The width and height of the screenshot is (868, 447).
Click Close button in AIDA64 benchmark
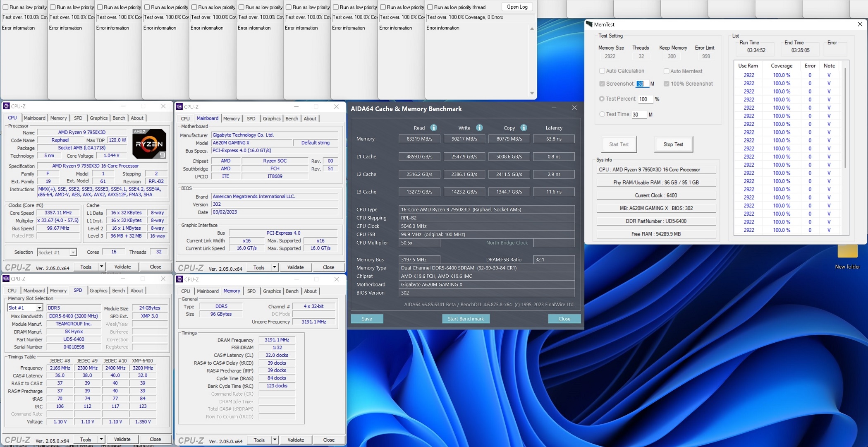[x=564, y=319]
